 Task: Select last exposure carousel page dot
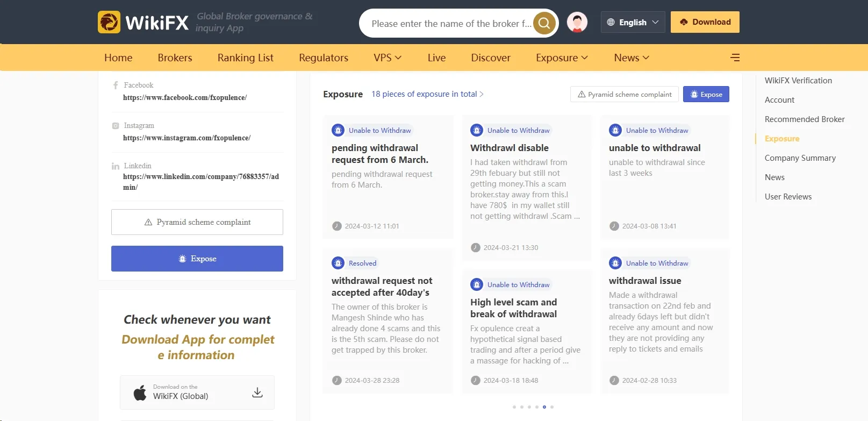pyautogui.click(x=552, y=407)
